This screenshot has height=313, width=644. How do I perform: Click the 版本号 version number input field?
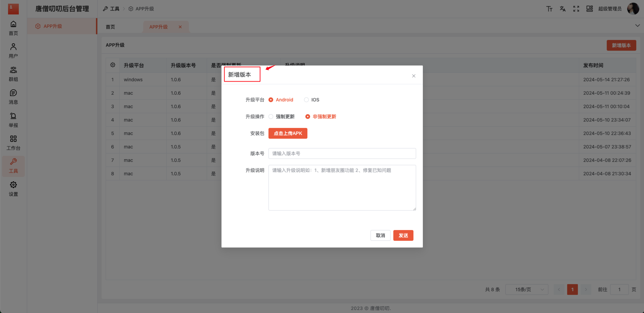(342, 153)
